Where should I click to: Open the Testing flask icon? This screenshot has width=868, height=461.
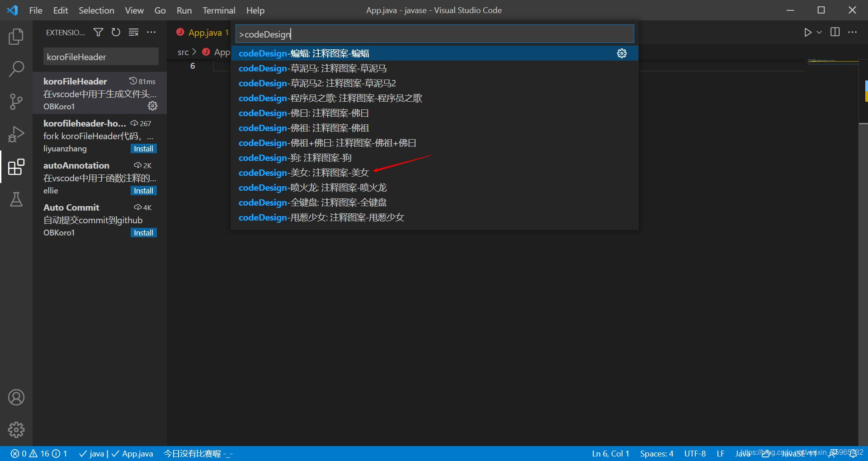16,199
